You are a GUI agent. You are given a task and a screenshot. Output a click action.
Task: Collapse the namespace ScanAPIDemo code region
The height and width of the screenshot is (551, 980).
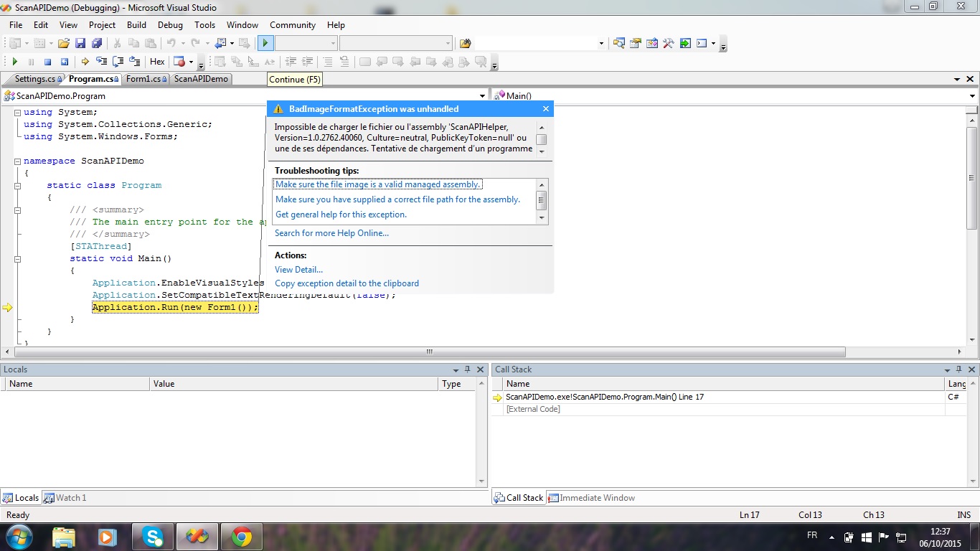(17, 161)
